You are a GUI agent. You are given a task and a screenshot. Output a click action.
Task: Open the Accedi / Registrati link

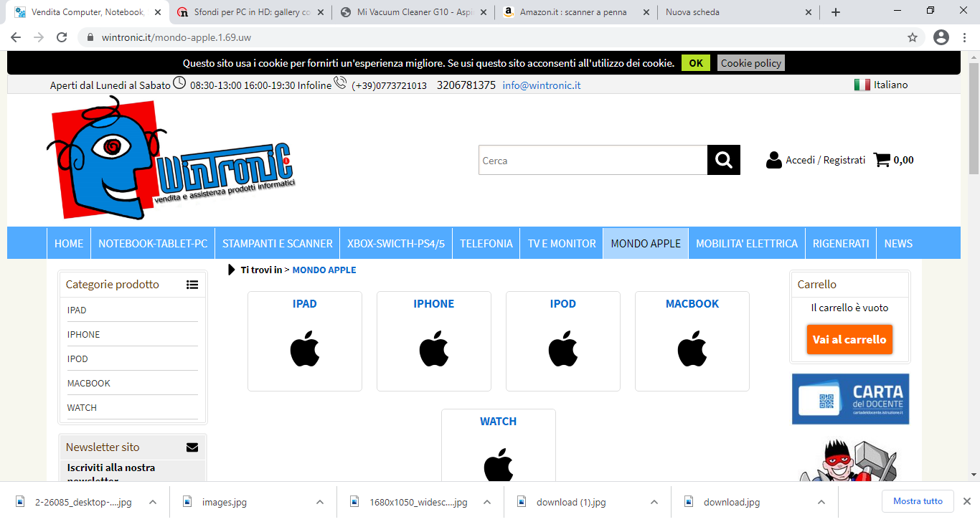coord(826,160)
